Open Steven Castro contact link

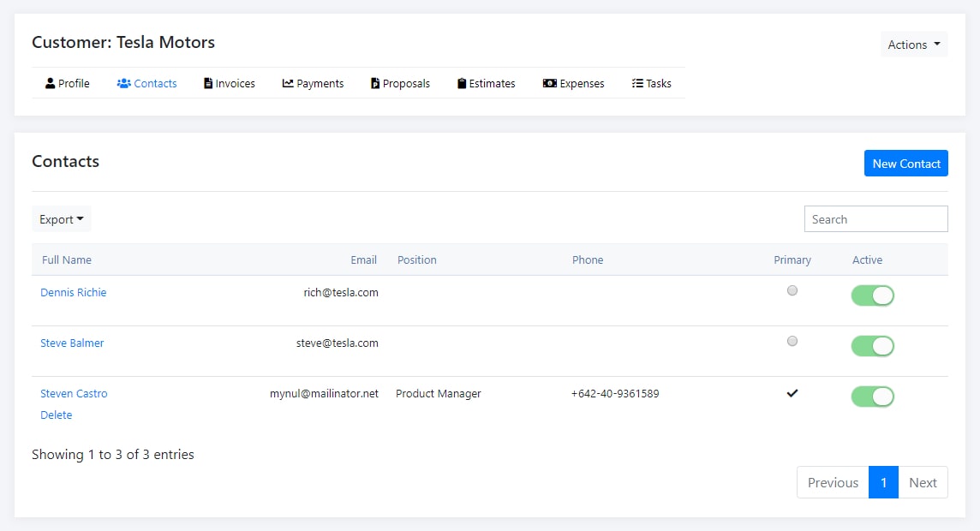(x=74, y=394)
